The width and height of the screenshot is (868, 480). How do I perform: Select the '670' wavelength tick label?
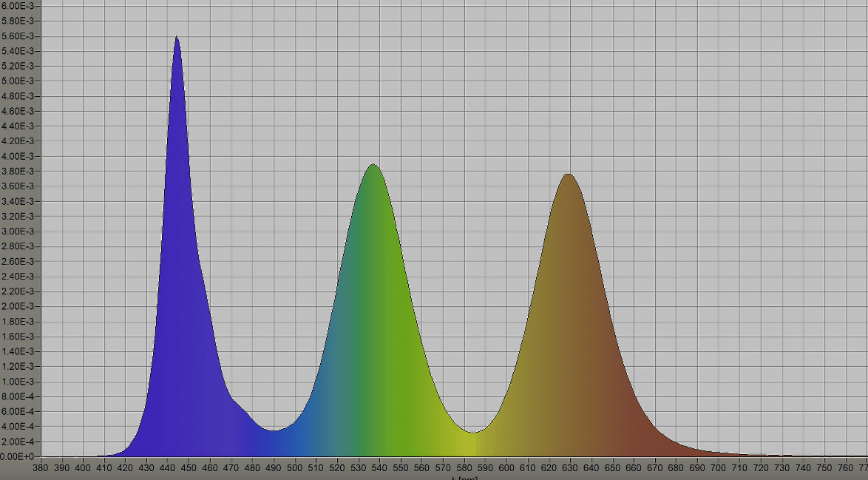point(655,468)
